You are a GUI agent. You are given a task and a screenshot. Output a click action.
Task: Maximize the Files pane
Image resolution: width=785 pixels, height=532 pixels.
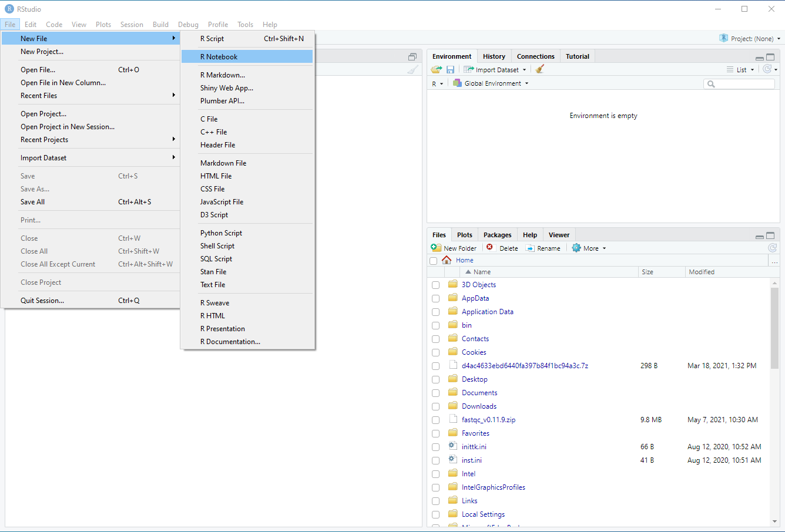tap(770, 235)
